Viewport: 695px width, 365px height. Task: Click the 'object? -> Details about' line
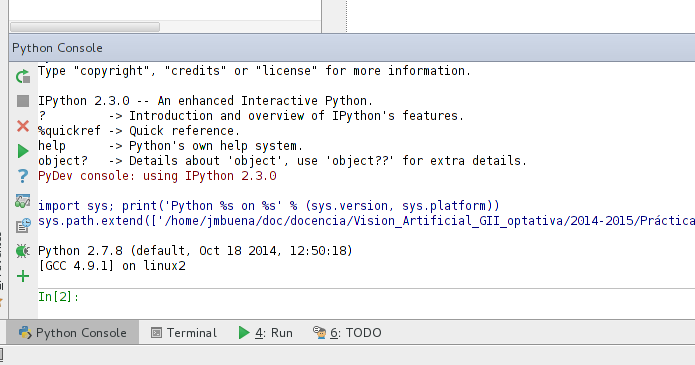click(282, 161)
